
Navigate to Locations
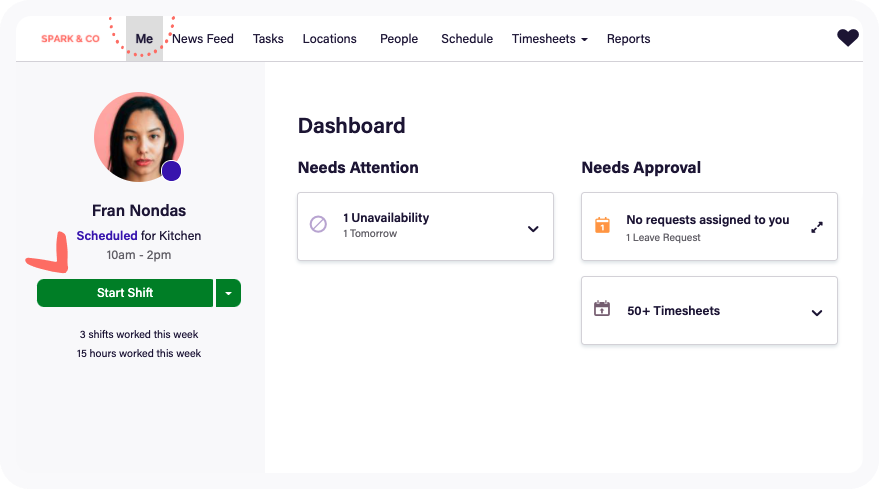click(330, 39)
